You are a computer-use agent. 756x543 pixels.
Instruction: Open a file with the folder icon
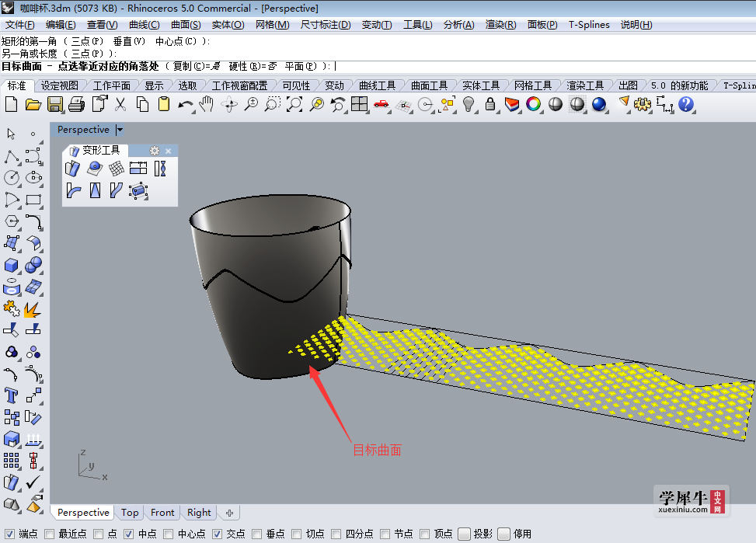(x=33, y=104)
